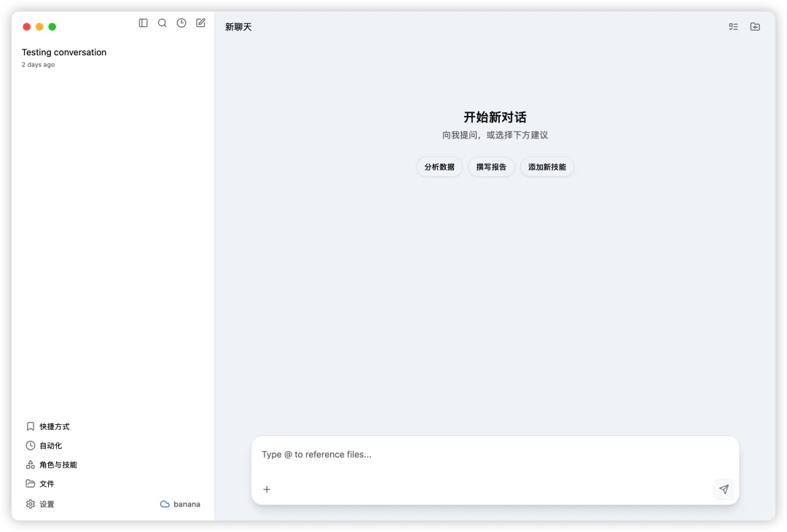
Task: Minimize the window with the yellow button
Action: tap(39, 26)
